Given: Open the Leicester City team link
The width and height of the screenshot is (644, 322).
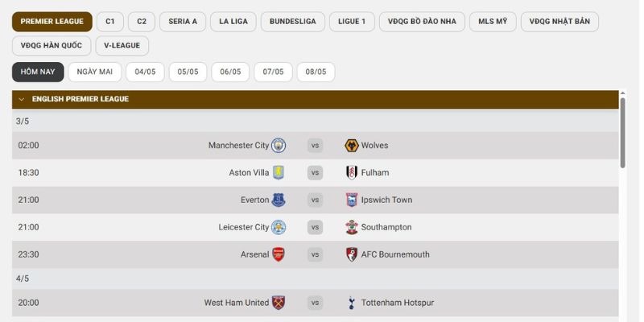Looking at the screenshot, I should click(x=244, y=227).
